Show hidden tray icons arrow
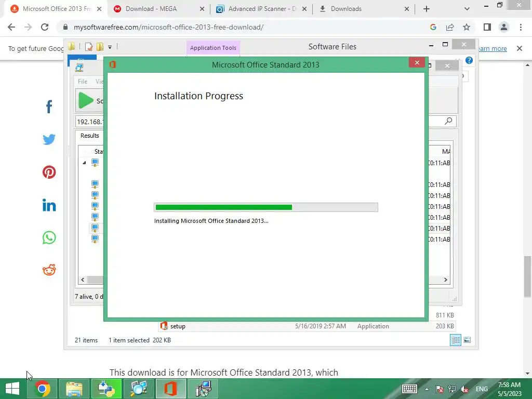This screenshot has width=532, height=399. point(427,389)
